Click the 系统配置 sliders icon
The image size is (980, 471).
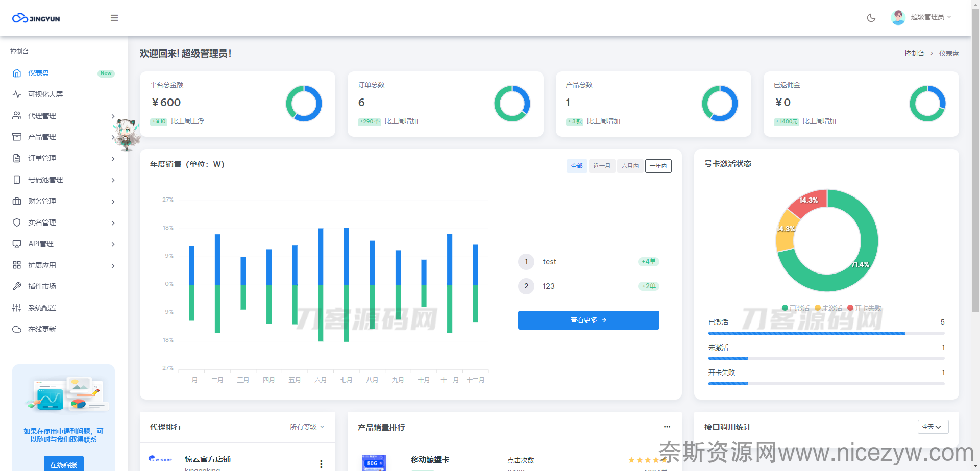(17, 308)
